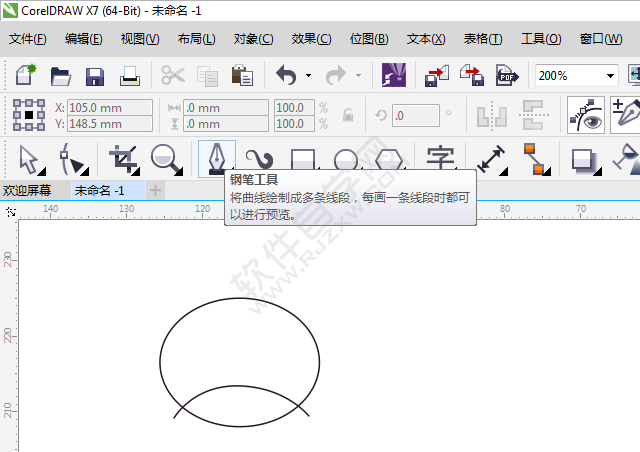640x452 pixels.
Task: Toggle auto add/delete nodes pen icon
Action: 626,115
